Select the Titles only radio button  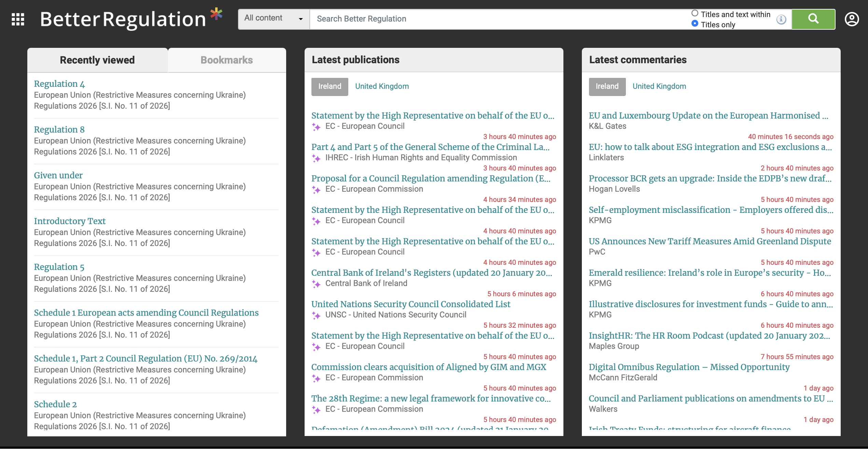click(695, 24)
